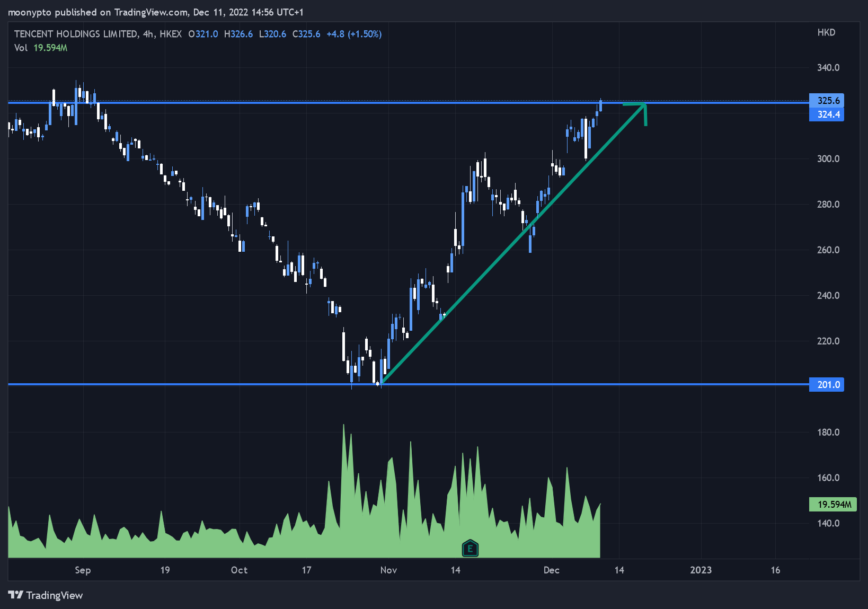Click the earnings 'E' marker icon
Viewport: 868px width, 609px height.
(470, 548)
